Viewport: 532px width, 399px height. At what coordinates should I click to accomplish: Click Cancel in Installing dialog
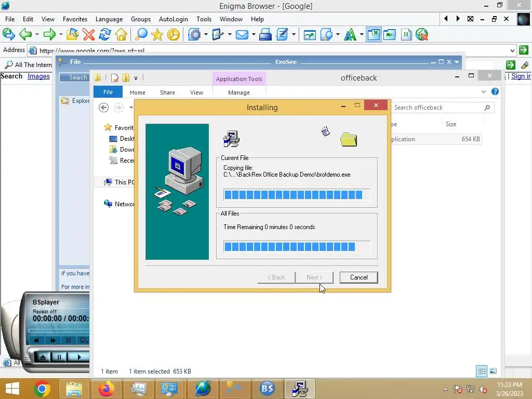pyautogui.click(x=358, y=277)
